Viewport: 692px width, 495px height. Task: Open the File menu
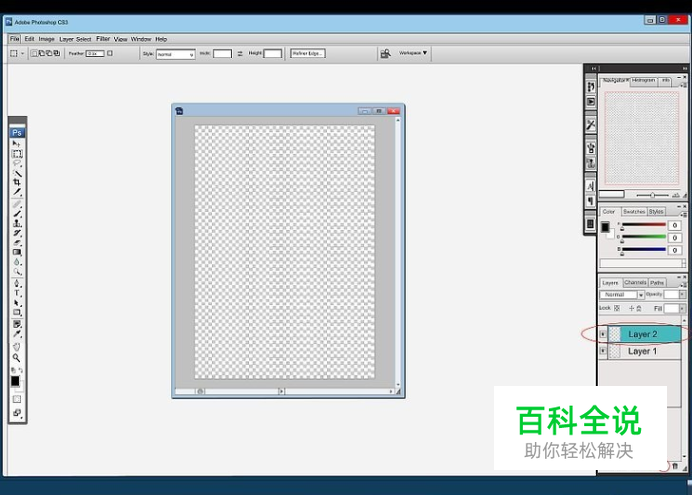click(x=15, y=39)
